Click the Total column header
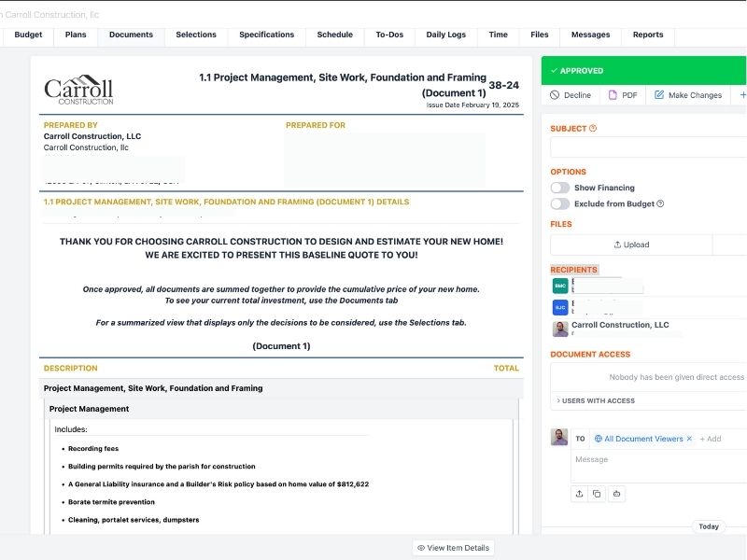 coord(506,368)
